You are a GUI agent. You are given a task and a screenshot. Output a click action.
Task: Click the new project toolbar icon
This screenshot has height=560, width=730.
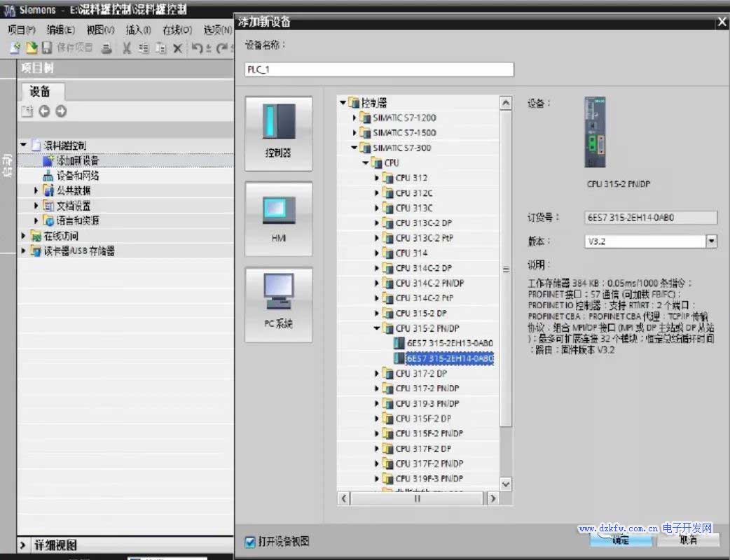pyautogui.click(x=15, y=48)
